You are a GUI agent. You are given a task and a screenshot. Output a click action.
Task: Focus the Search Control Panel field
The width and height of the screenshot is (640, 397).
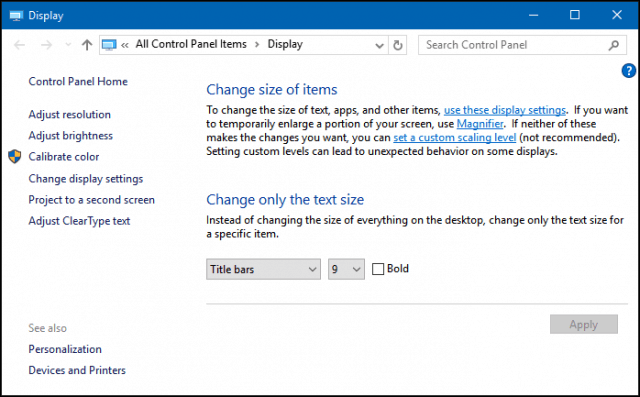(514, 45)
